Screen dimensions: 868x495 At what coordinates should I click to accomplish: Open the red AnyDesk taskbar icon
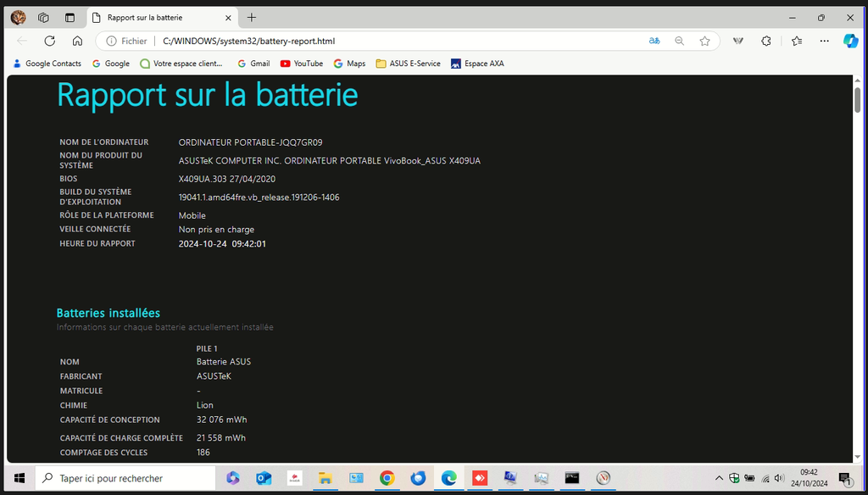480,478
